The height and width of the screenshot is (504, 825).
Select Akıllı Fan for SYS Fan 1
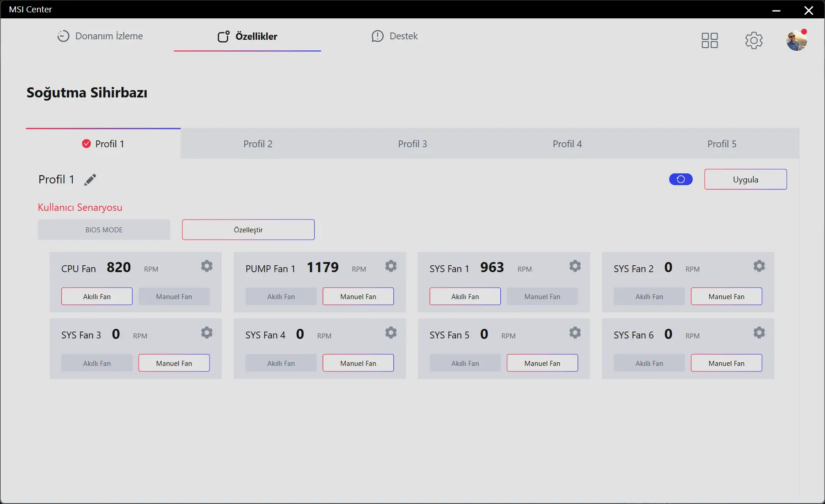click(465, 296)
